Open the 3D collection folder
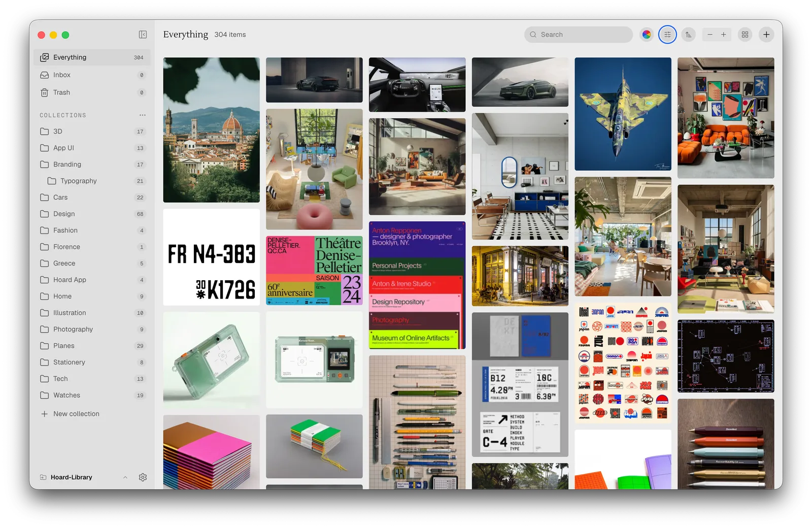The height and width of the screenshot is (528, 812). point(92,131)
